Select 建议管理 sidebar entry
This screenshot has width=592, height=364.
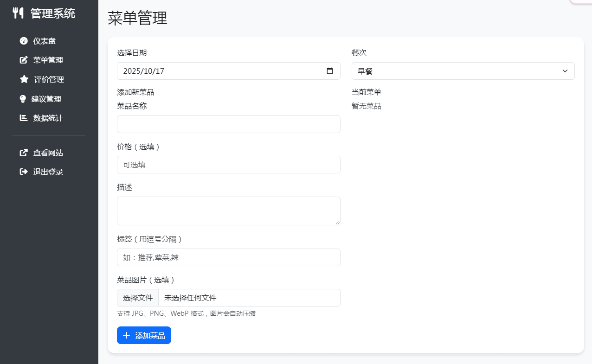click(46, 99)
